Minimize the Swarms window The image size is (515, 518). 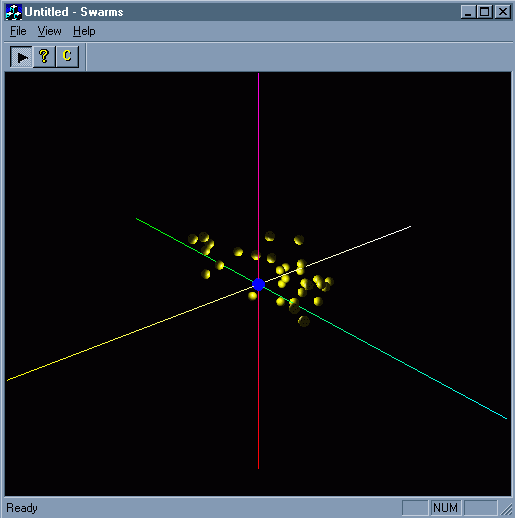469,12
